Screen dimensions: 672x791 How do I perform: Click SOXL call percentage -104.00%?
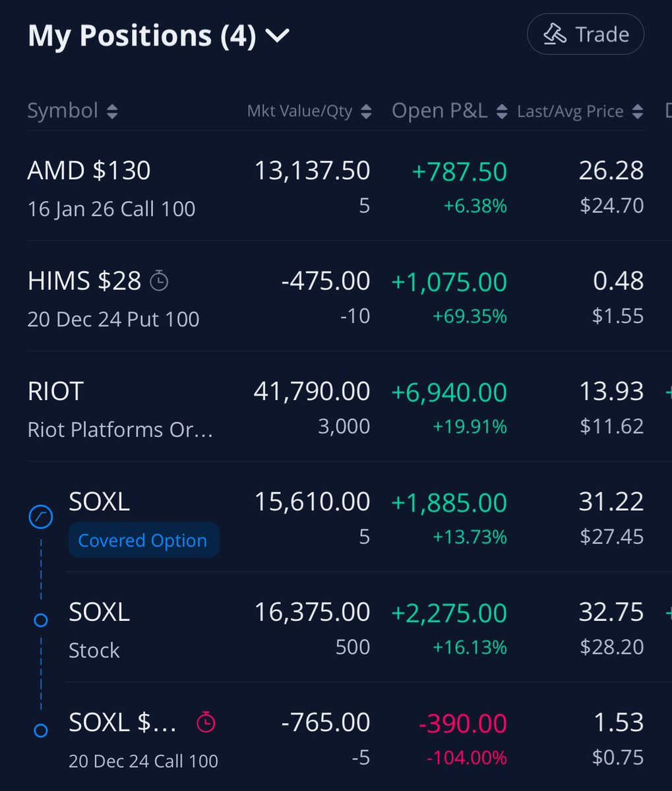[x=467, y=758]
